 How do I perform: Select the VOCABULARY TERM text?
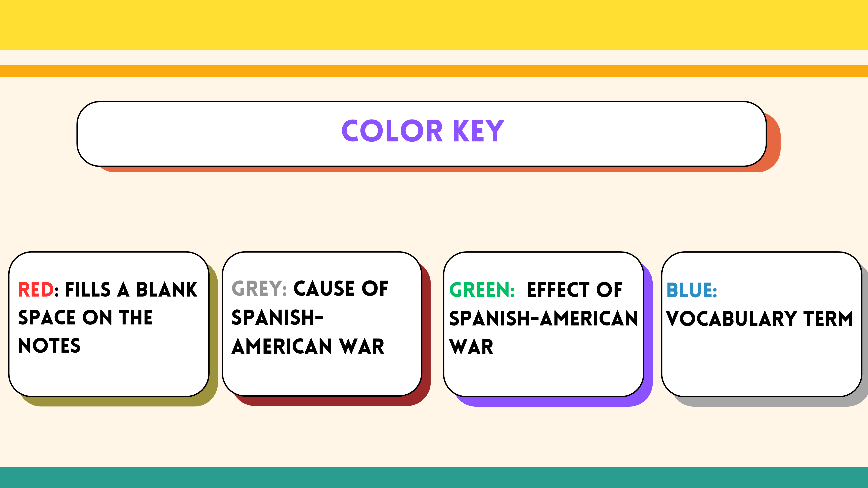click(x=759, y=319)
